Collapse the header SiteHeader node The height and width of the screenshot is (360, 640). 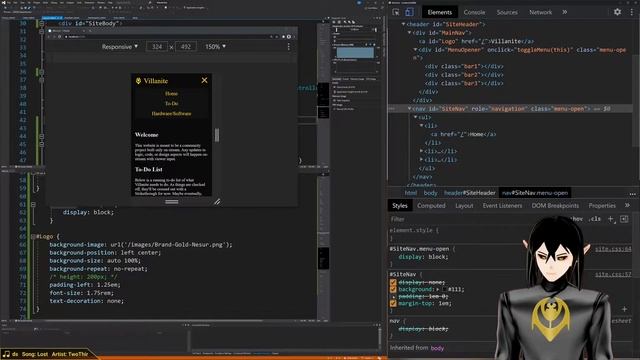[403, 24]
